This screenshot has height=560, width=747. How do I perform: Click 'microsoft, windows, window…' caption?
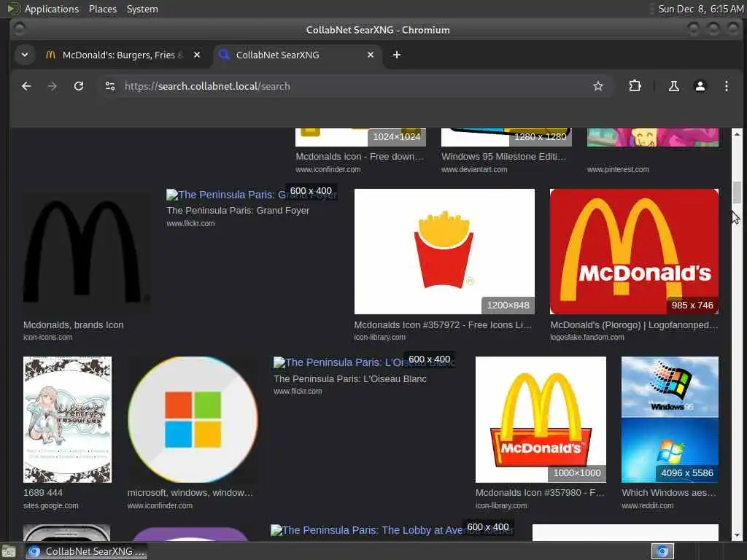[190, 492]
